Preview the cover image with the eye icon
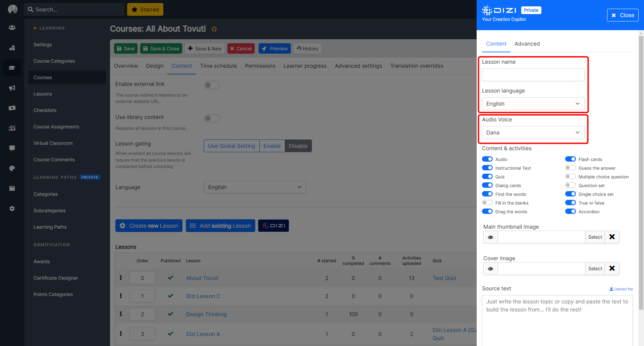 point(490,269)
